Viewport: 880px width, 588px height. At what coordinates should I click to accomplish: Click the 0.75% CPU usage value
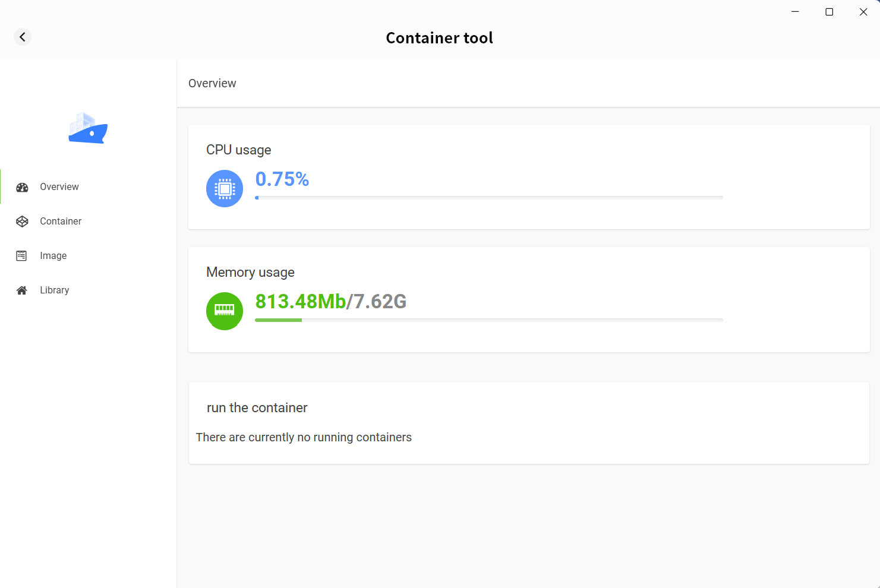[282, 179]
